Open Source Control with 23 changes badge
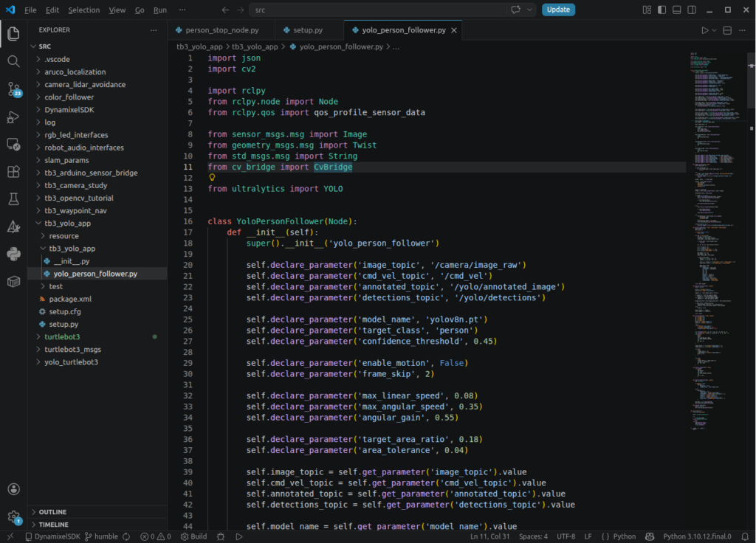The image size is (756, 543). (x=15, y=89)
